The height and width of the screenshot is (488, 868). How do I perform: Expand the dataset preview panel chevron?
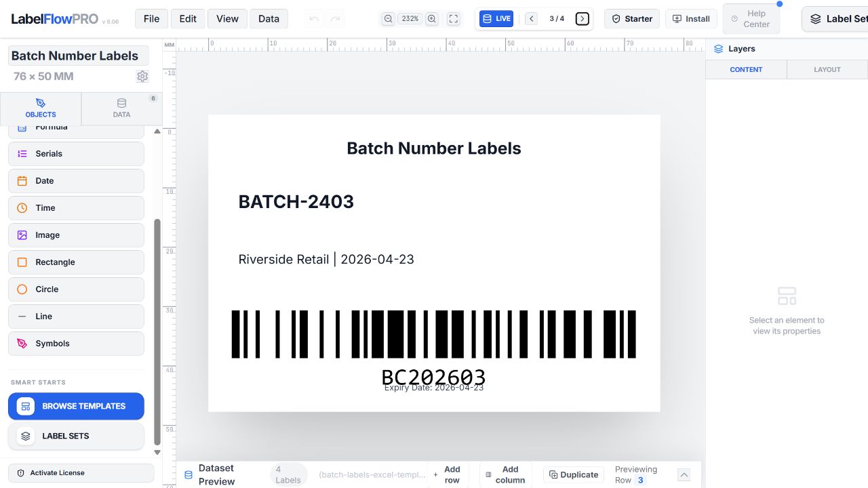click(684, 475)
